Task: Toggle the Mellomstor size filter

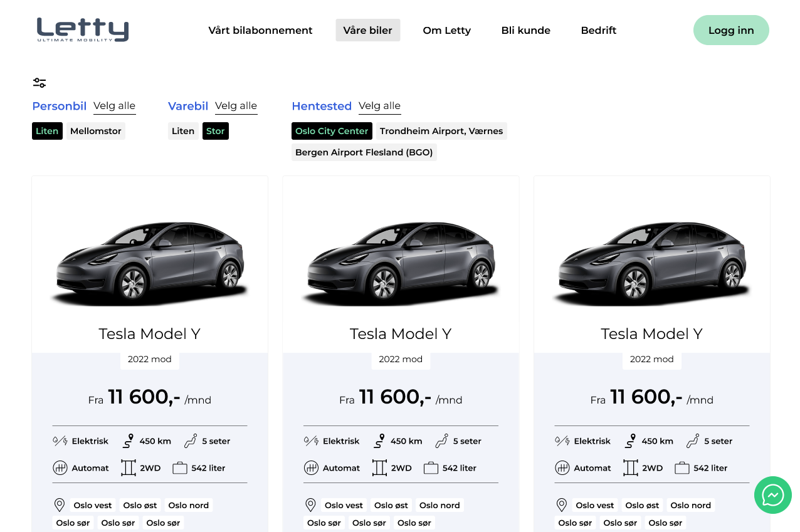Action: coord(96,131)
